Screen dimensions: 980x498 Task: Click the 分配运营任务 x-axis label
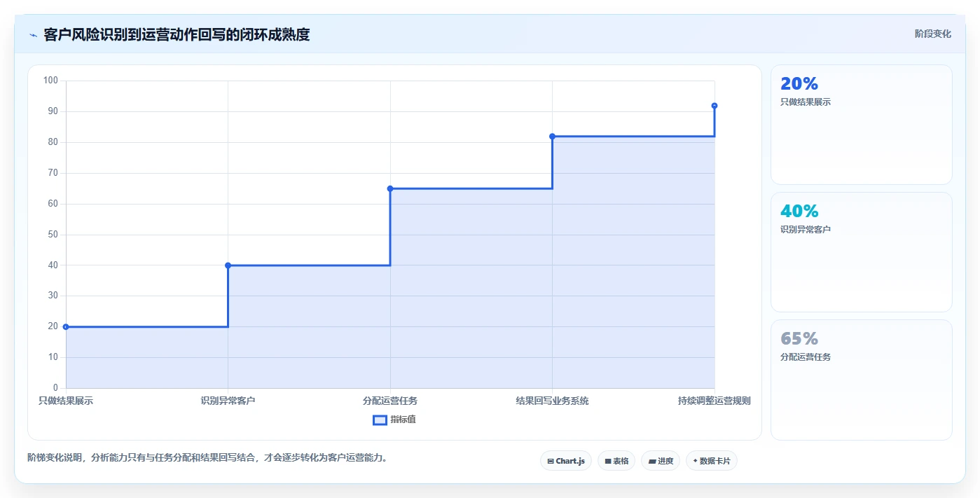390,401
